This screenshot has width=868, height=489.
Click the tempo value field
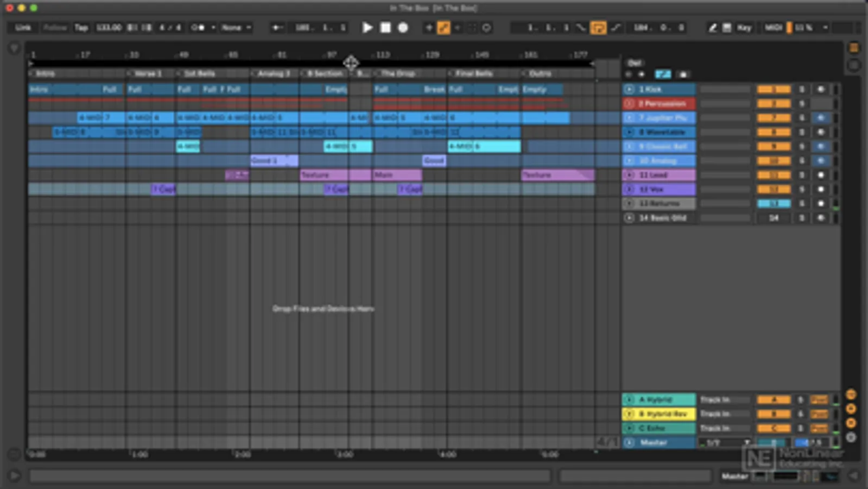tap(109, 28)
